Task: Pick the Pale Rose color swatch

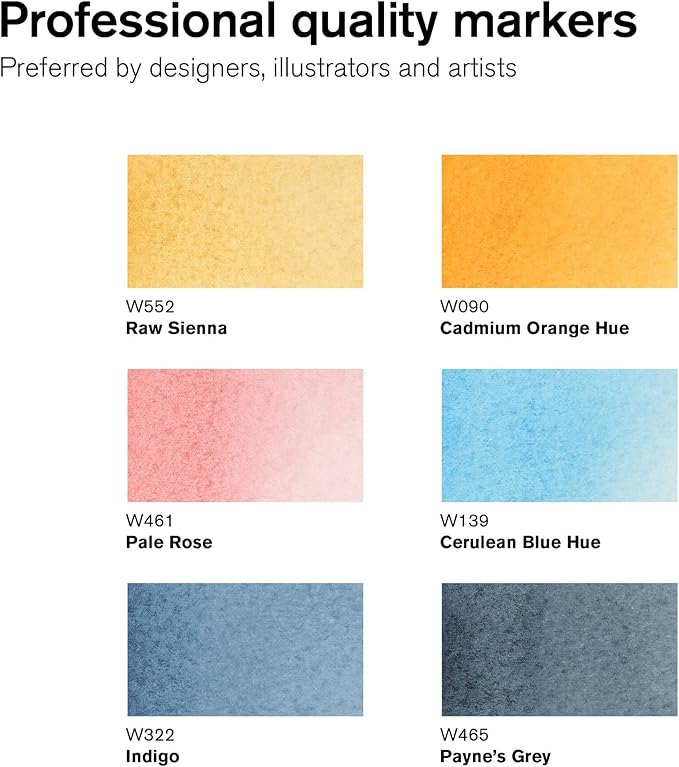Action: [245, 435]
